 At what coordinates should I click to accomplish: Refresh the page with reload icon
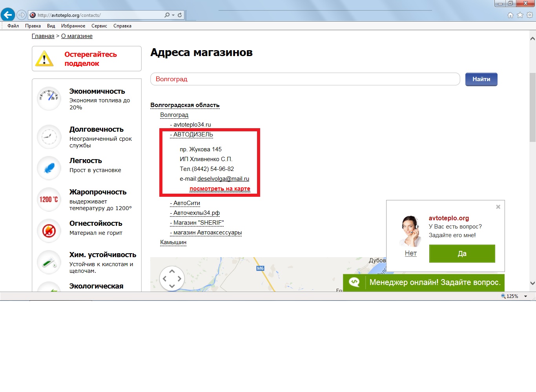pyautogui.click(x=180, y=15)
